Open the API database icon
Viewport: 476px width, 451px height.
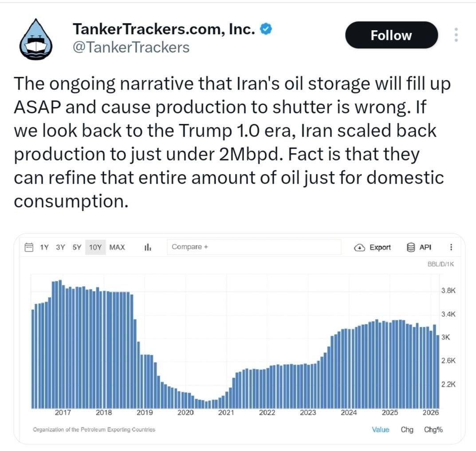click(410, 247)
